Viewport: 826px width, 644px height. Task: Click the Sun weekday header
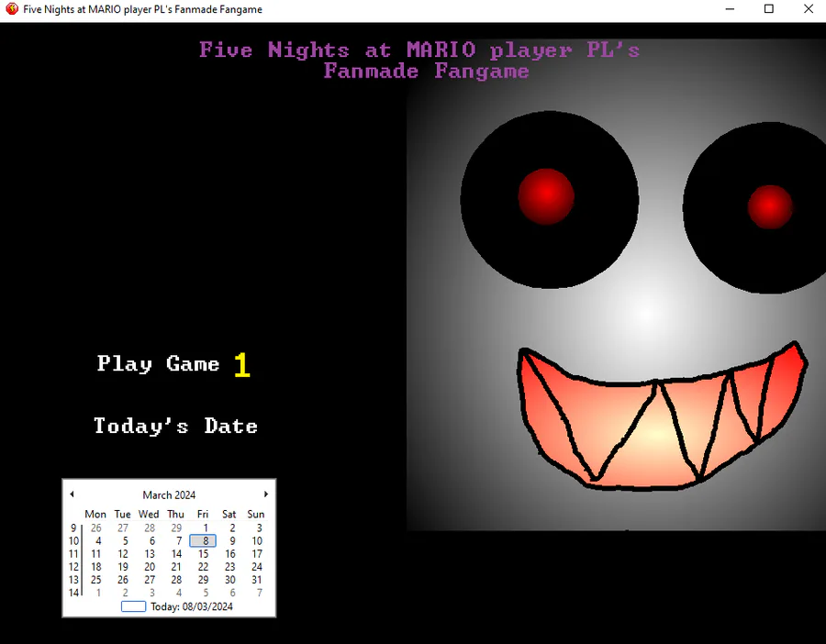[256, 514]
